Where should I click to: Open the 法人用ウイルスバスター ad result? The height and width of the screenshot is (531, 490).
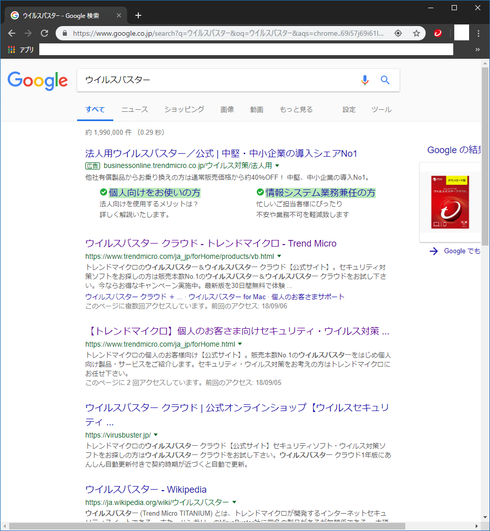[x=221, y=153]
